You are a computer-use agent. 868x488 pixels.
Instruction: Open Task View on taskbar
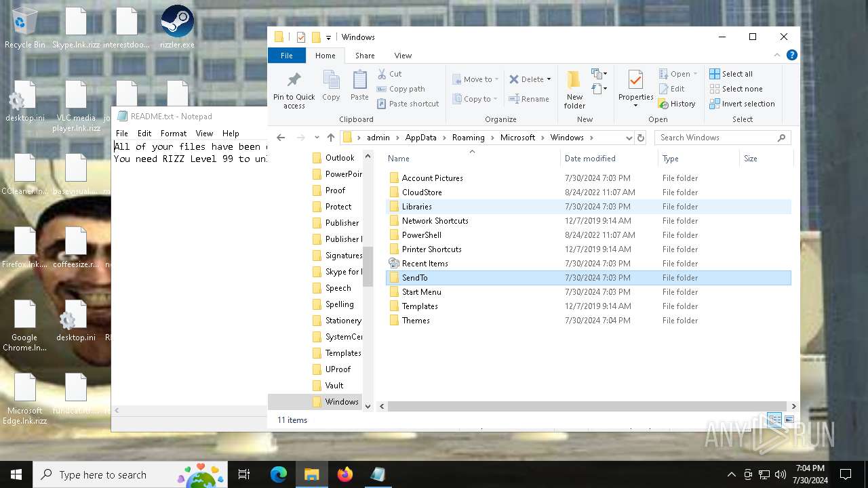click(x=244, y=474)
